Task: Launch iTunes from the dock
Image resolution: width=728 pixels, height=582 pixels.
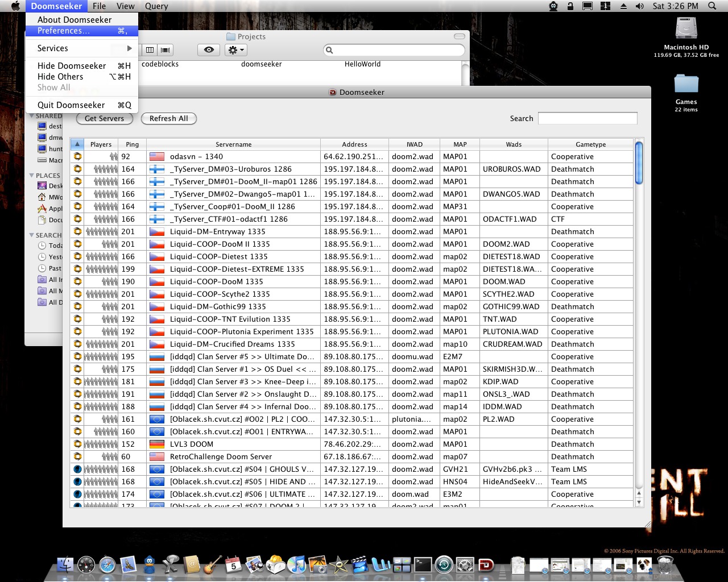Action: coord(296,564)
